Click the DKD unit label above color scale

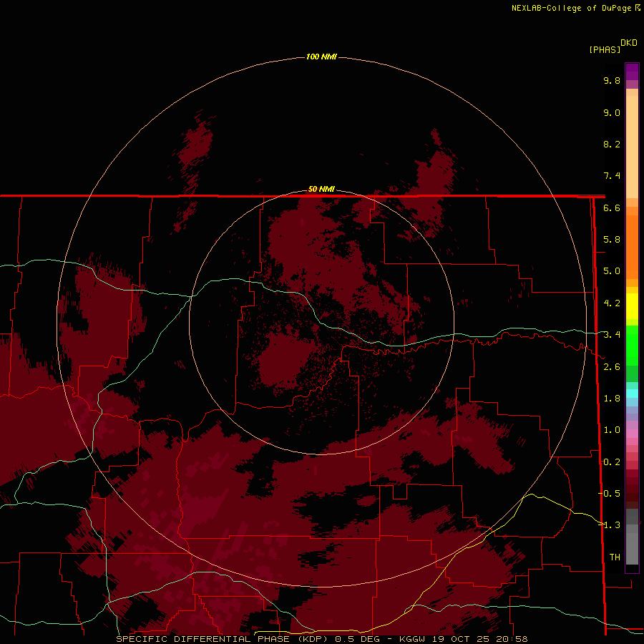pyautogui.click(x=629, y=43)
